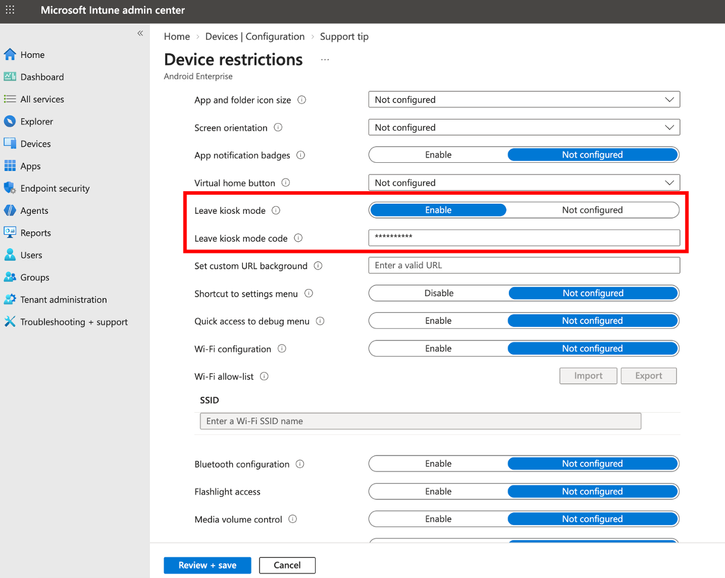Collapse the sidebar with the double chevron
Image resolution: width=725 pixels, height=578 pixels.
pyautogui.click(x=140, y=33)
